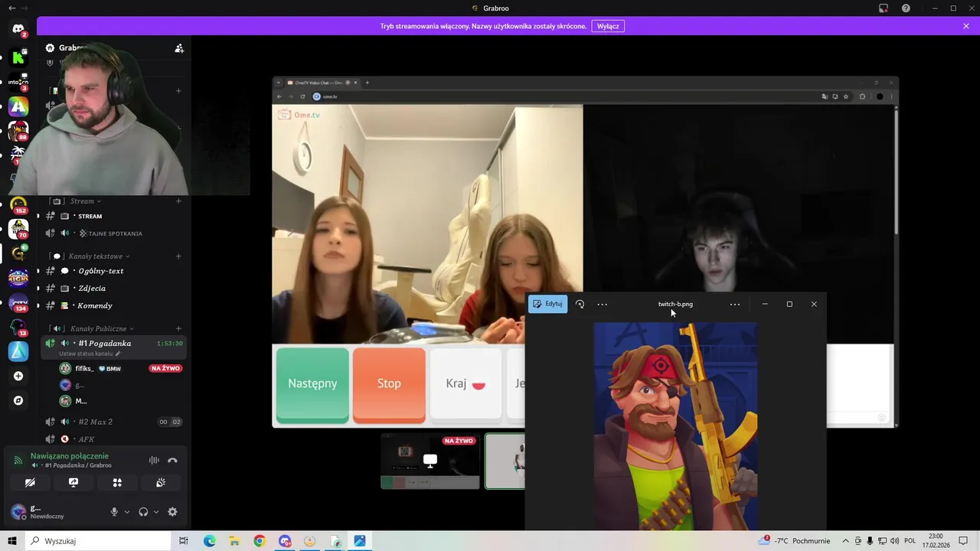Open the Kraj country selector
This screenshot has width=980, height=551.
(465, 383)
